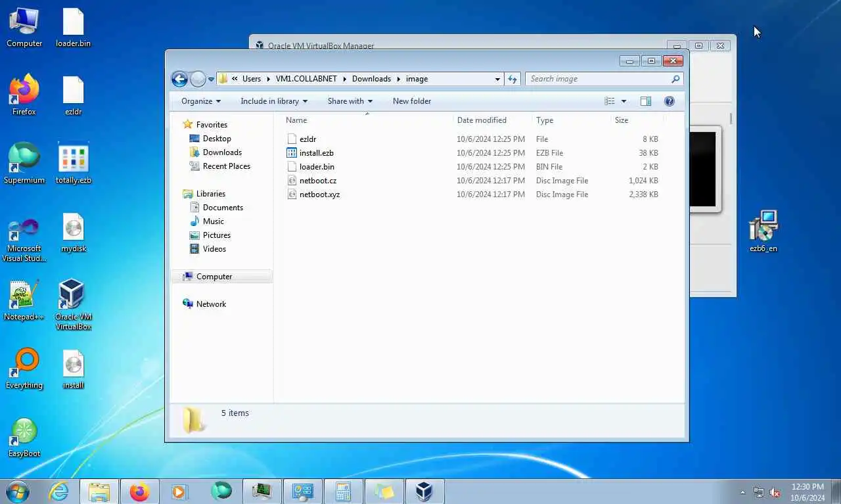
Task: Select totally.ezb desktop file
Action: pos(73,164)
